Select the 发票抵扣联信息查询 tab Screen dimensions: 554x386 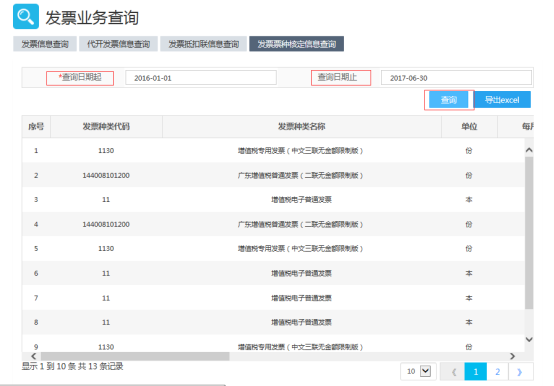pyautogui.click(x=204, y=44)
